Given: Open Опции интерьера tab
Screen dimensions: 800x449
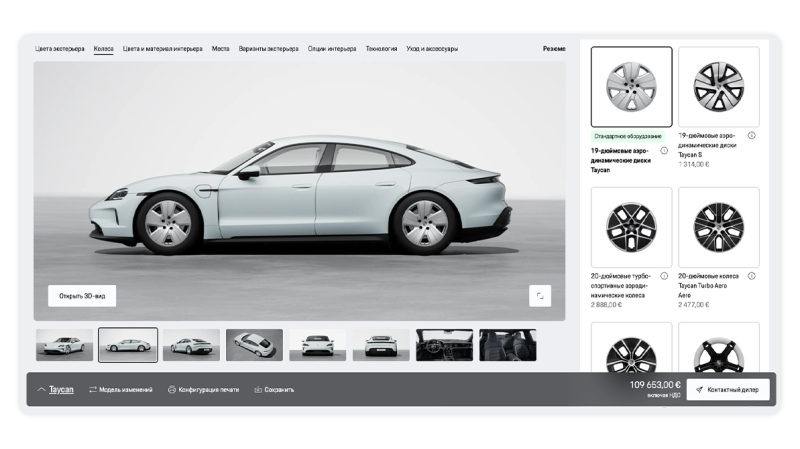Looking at the screenshot, I should tap(332, 49).
